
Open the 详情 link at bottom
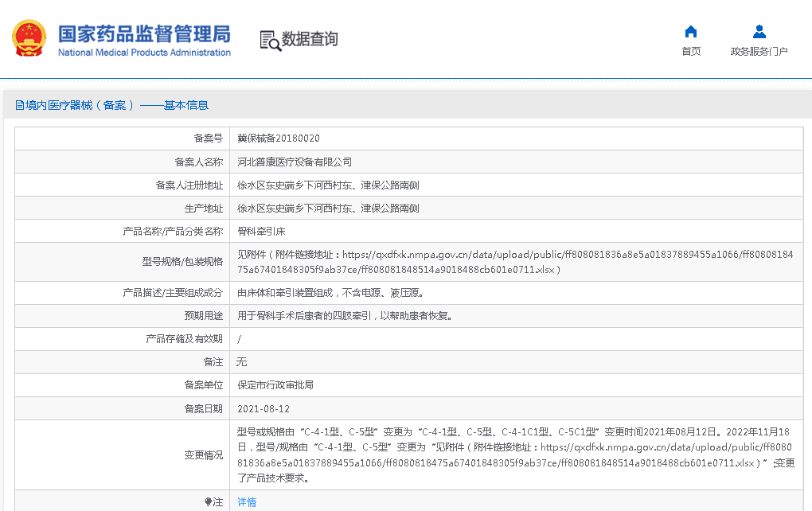click(247, 502)
